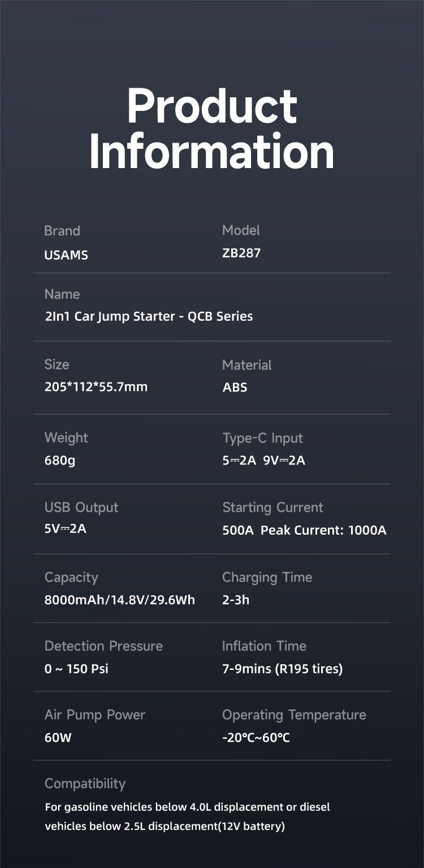
Task: Click the 8000mAh/14.8V/29.6Wh capacity value
Action: tap(119, 600)
